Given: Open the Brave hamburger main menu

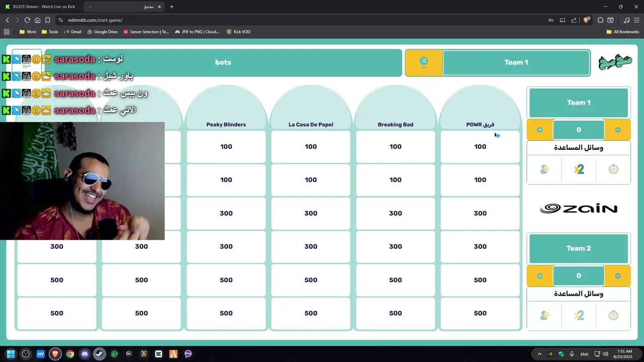Looking at the screenshot, I should point(636,20).
